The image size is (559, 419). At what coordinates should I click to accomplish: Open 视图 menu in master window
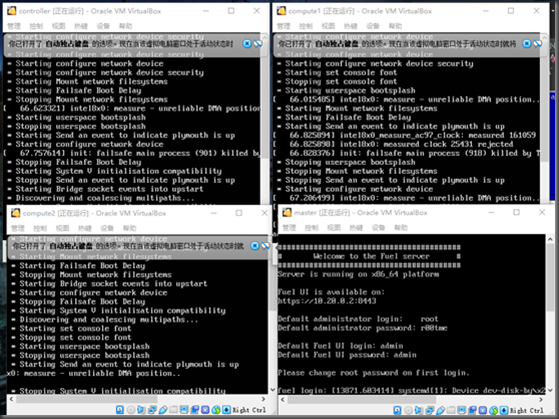click(x=334, y=228)
